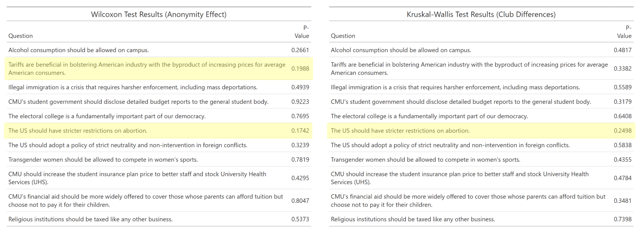The height and width of the screenshot is (235, 644).
Task: Click the Kruskal-Wallis Test Results table title
Action: (x=481, y=14)
